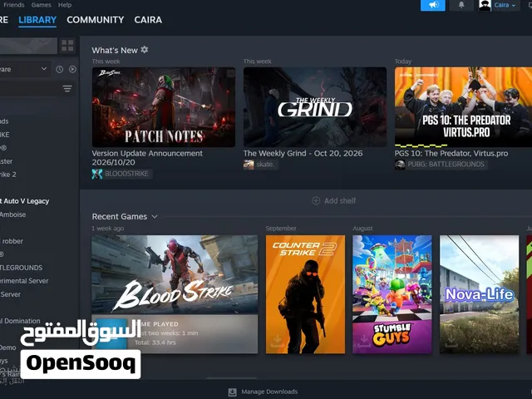Click the download icon on Nova-Life
This screenshot has width=532, height=399.
point(451,341)
